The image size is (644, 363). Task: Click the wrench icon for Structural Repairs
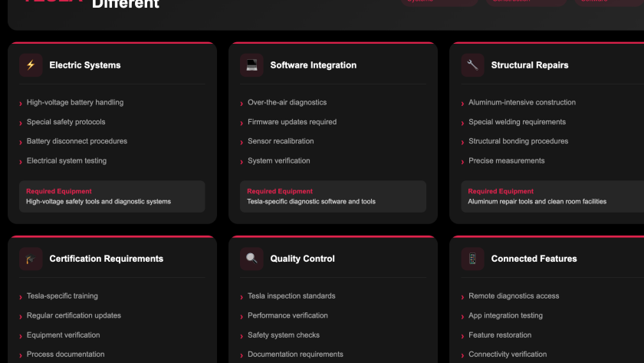(472, 65)
